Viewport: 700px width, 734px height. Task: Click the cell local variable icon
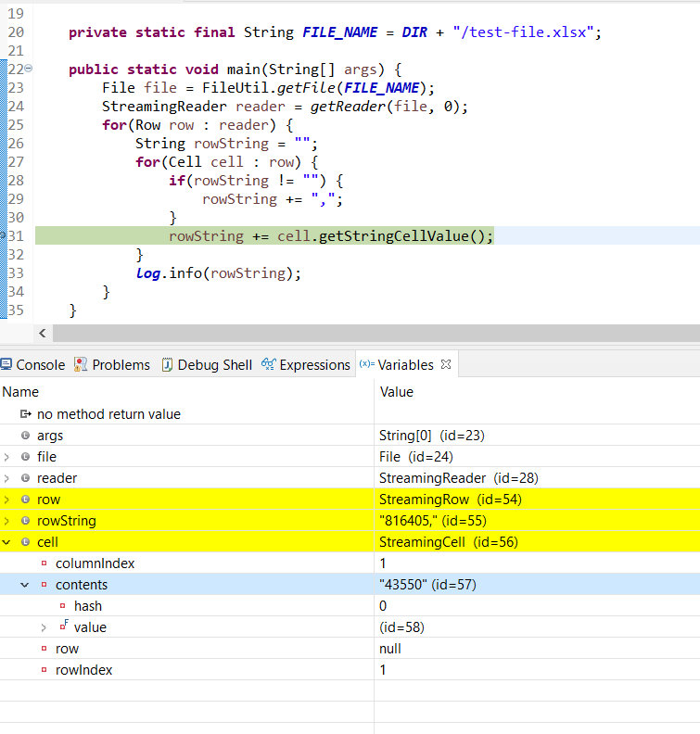[25, 542]
